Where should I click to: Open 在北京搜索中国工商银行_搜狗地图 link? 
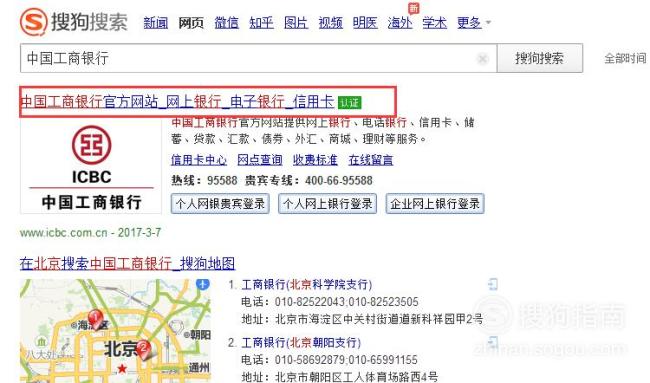point(127,263)
